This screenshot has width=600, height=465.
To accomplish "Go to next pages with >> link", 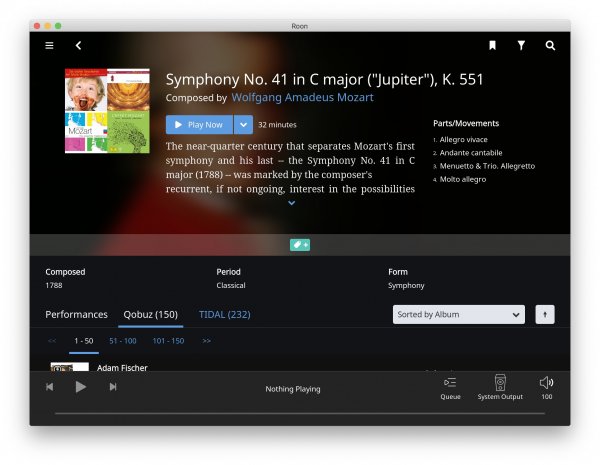I will point(207,341).
